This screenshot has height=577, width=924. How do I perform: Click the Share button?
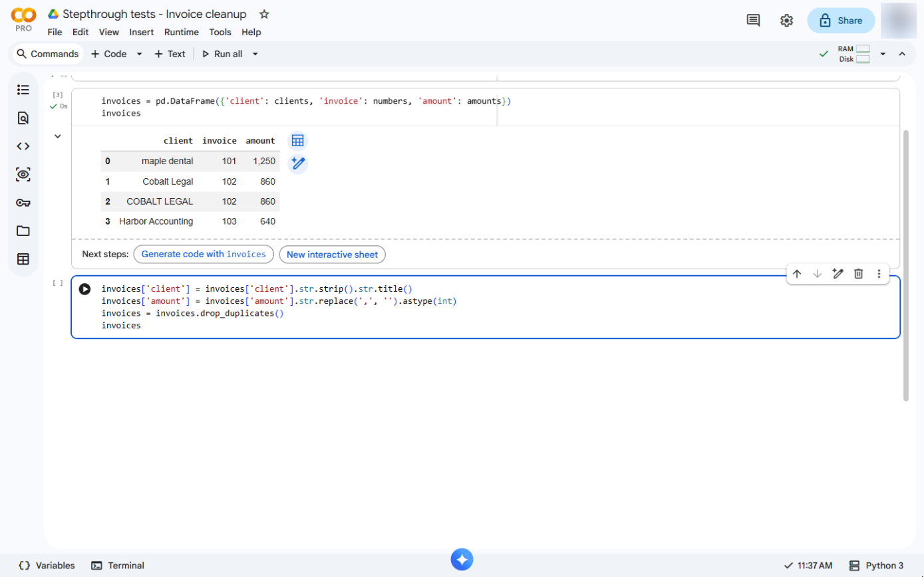841,21
